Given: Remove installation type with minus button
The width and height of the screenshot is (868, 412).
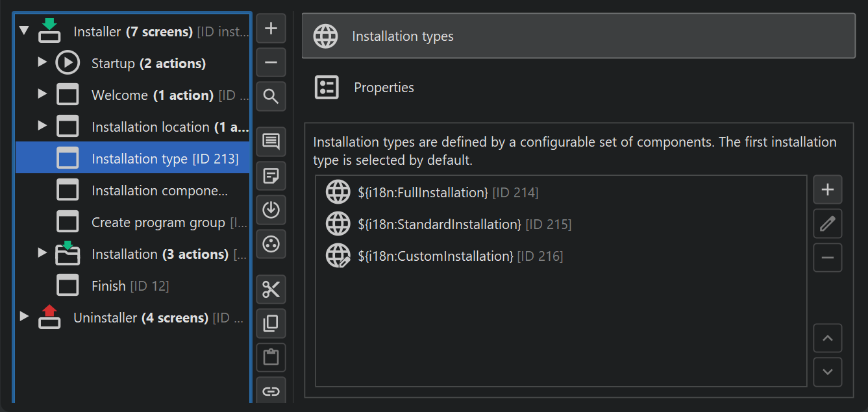Looking at the screenshot, I should pyautogui.click(x=827, y=258).
